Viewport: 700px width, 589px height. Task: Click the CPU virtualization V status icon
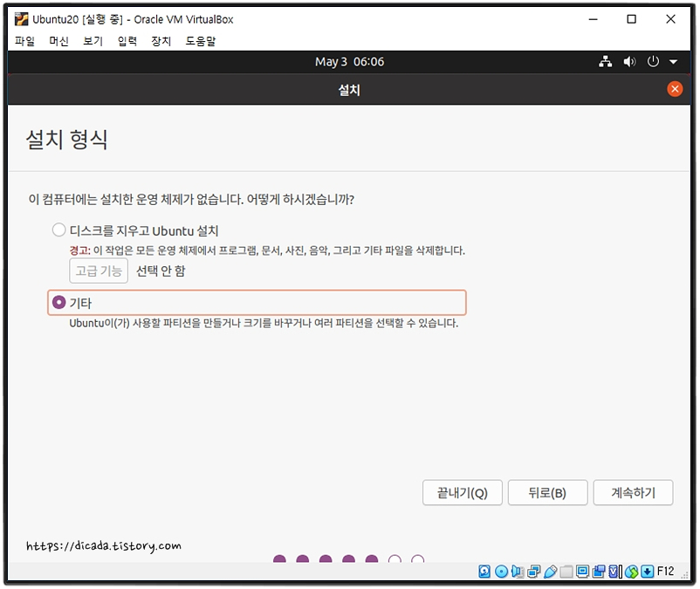(614, 572)
